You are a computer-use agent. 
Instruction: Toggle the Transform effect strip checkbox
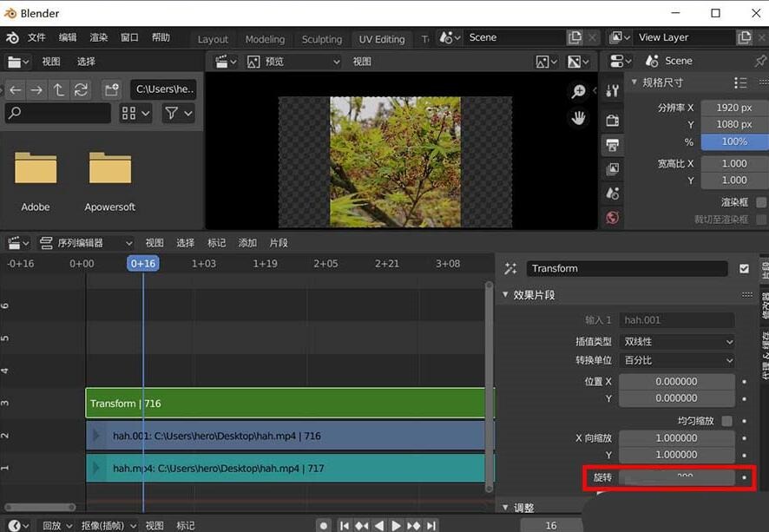(744, 268)
